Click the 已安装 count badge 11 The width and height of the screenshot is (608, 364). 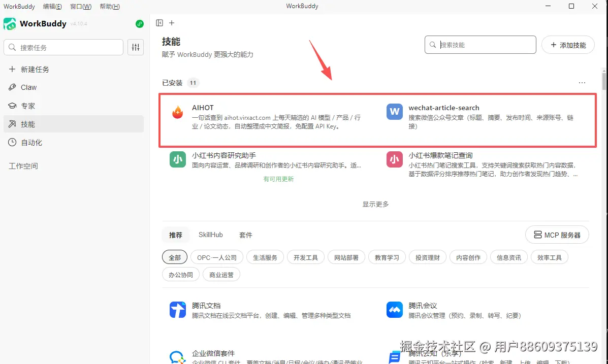point(193,83)
